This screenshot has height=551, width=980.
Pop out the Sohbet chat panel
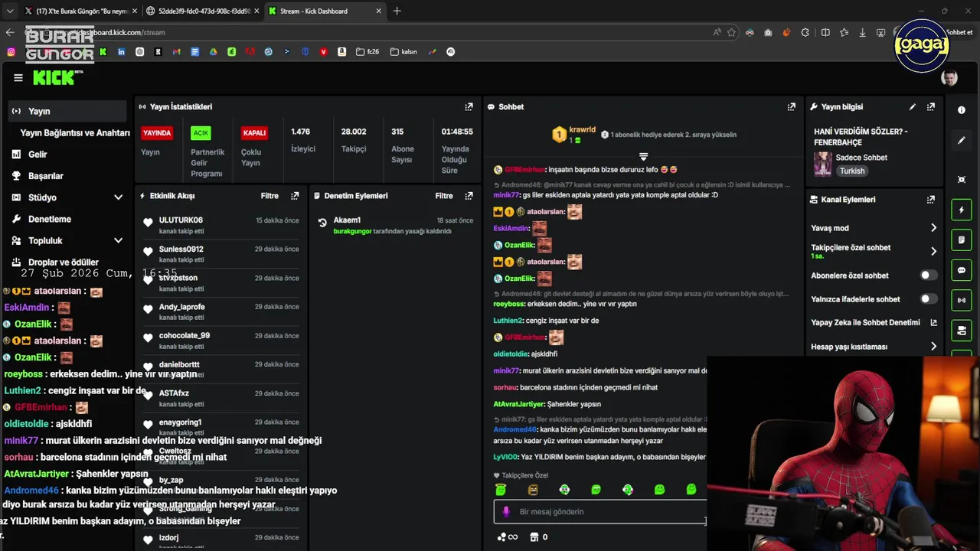(x=791, y=107)
